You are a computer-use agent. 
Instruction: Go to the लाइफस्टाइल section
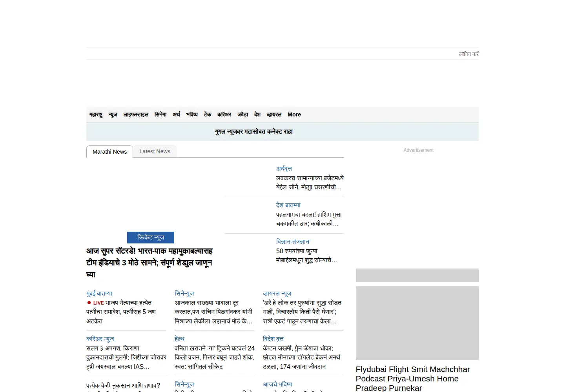coord(136,114)
